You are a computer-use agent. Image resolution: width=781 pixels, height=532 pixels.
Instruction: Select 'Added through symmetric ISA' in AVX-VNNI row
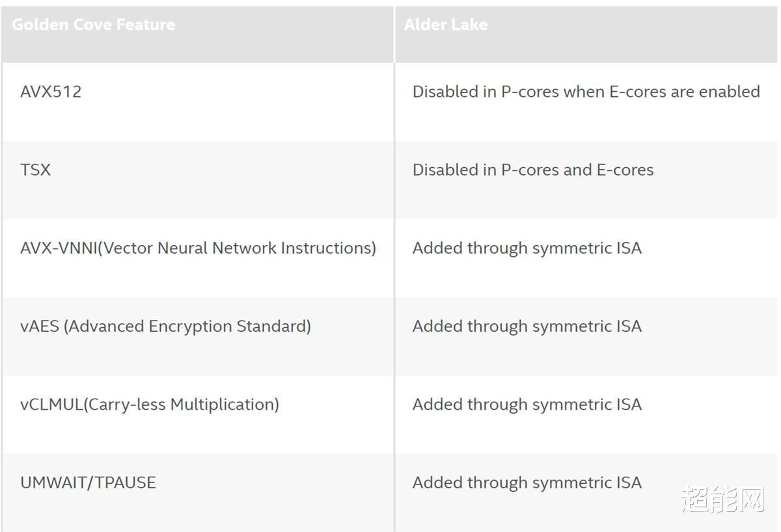[x=527, y=248]
